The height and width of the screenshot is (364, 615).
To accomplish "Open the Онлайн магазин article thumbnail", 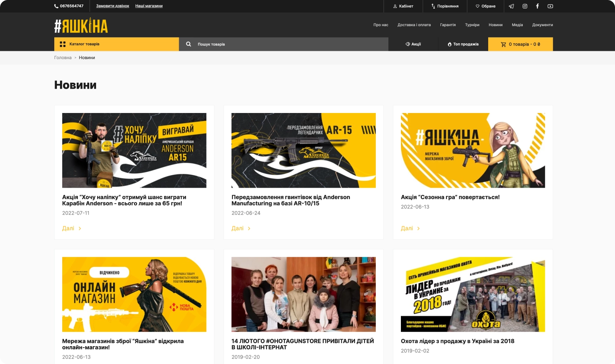I will 134,294.
